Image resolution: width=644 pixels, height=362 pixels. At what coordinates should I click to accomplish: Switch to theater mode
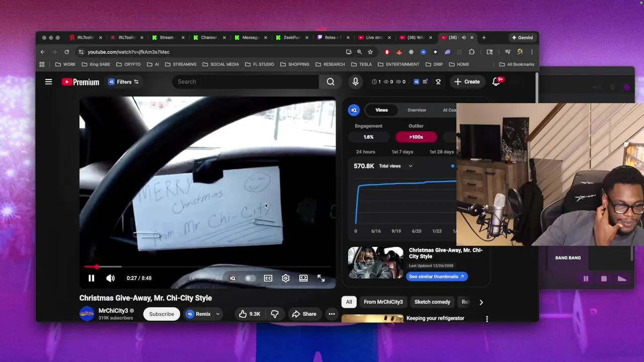(x=303, y=278)
